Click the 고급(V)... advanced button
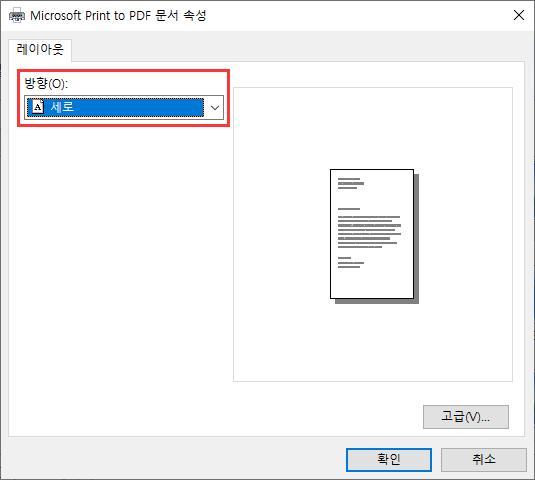This screenshot has width=535, height=480. [x=466, y=417]
